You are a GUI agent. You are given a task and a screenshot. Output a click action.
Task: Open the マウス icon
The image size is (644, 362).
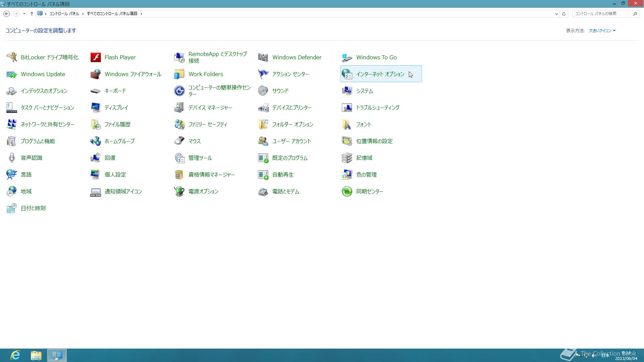pos(179,141)
